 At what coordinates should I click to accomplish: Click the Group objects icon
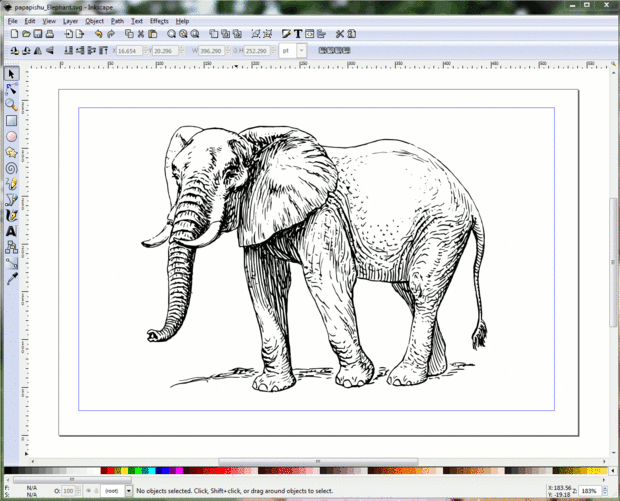[256, 34]
